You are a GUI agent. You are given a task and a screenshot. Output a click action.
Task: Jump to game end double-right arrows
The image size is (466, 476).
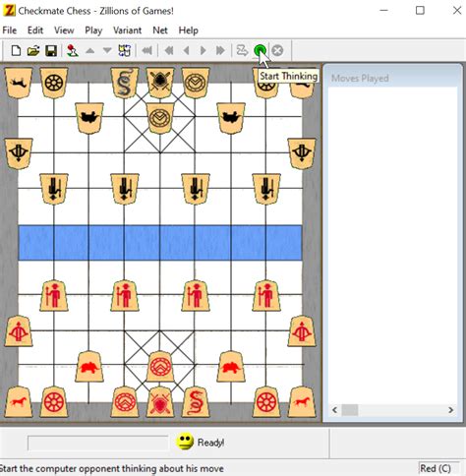click(220, 51)
